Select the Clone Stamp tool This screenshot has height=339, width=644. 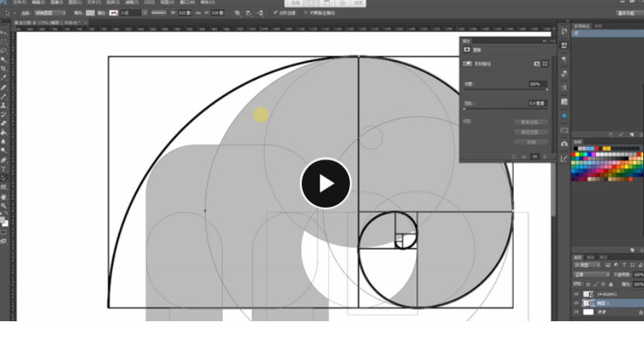pos(4,105)
